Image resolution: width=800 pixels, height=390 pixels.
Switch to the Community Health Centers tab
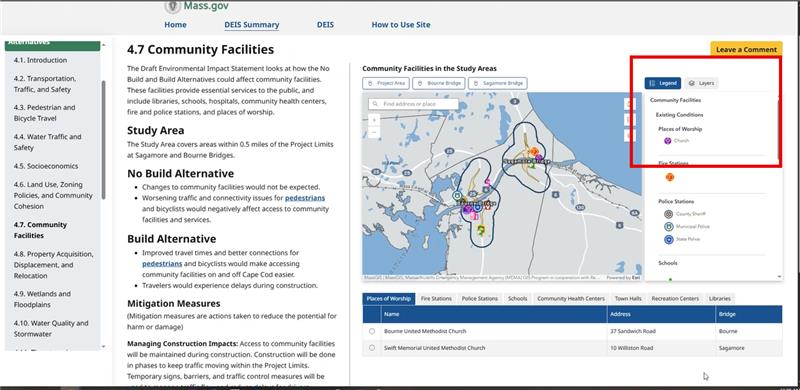[x=570, y=299]
